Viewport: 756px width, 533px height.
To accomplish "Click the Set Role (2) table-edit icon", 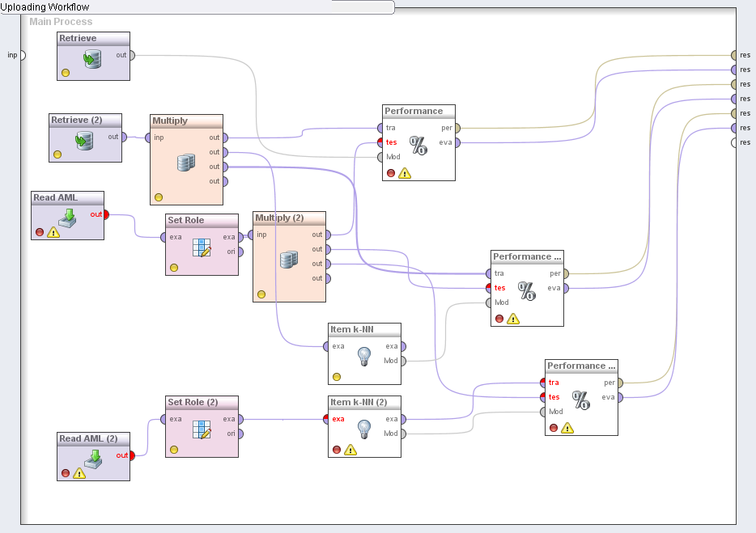I will tap(202, 429).
